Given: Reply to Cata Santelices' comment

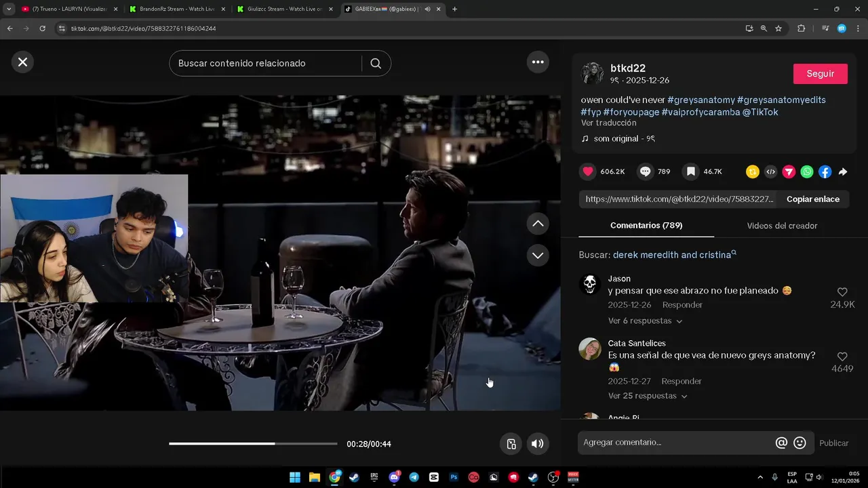Looking at the screenshot, I should click(x=682, y=382).
